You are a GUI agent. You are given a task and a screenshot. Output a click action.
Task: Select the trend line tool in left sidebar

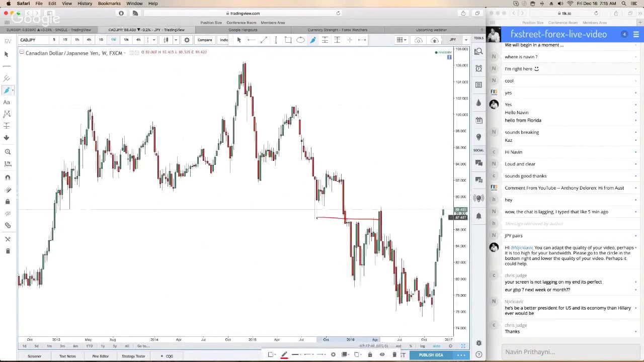click(x=7, y=66)
